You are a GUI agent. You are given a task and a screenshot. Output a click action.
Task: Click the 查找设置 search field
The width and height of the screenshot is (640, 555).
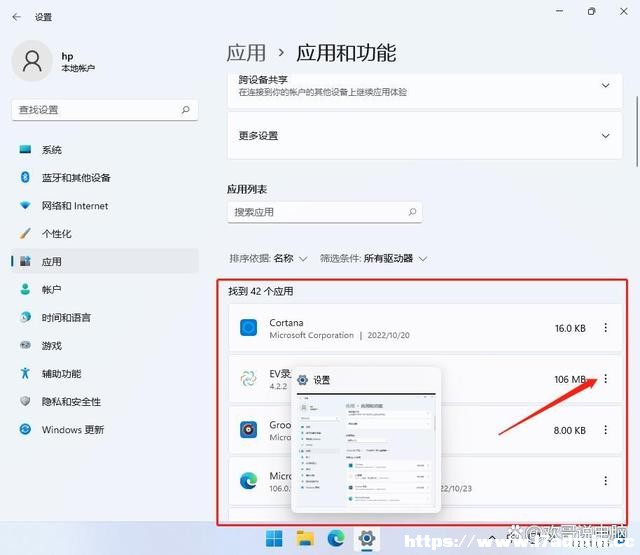(105, 110)
